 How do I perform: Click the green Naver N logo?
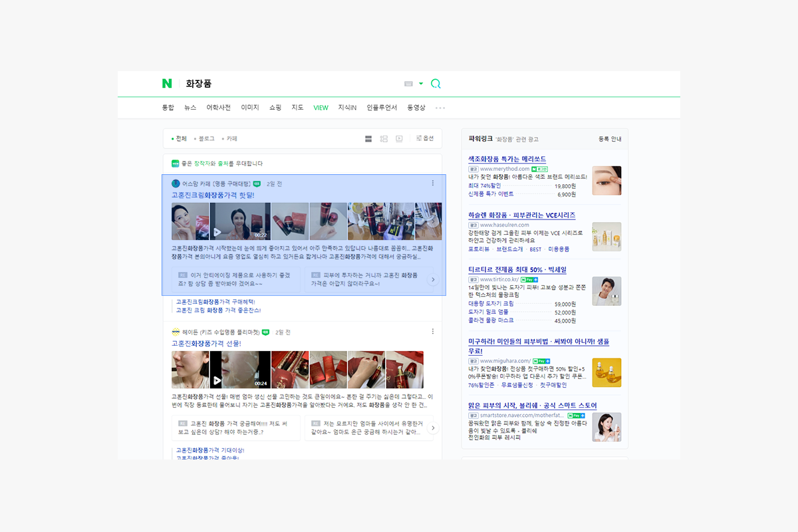pos(167,83)
